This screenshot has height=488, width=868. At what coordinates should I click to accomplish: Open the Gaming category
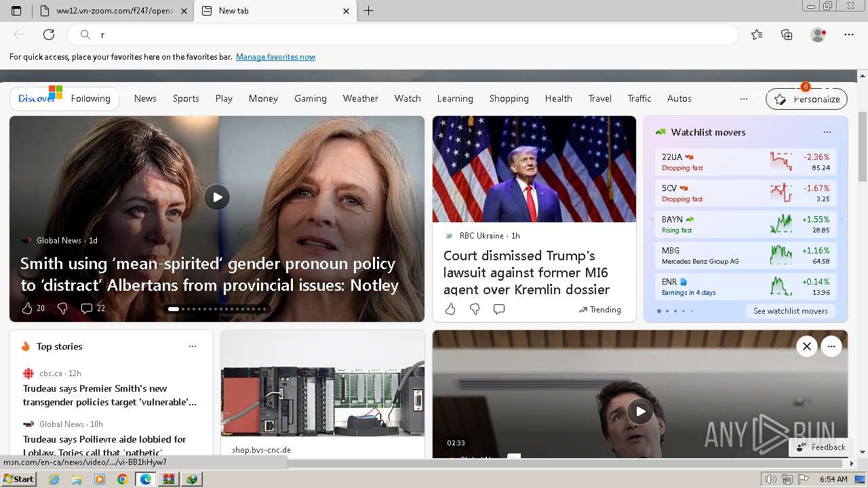(311, 99)
